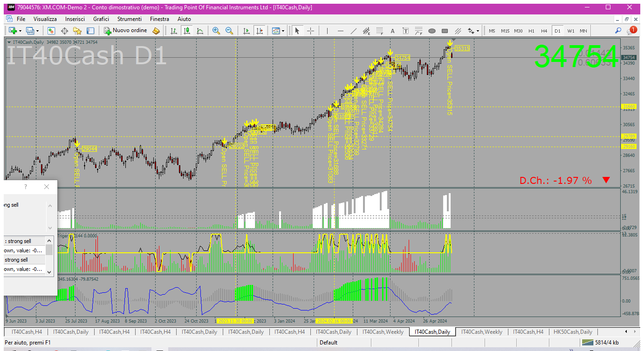Click the Nuovo ordine button
The width and height of the screenshot is (644, 351).
(126, 31)
